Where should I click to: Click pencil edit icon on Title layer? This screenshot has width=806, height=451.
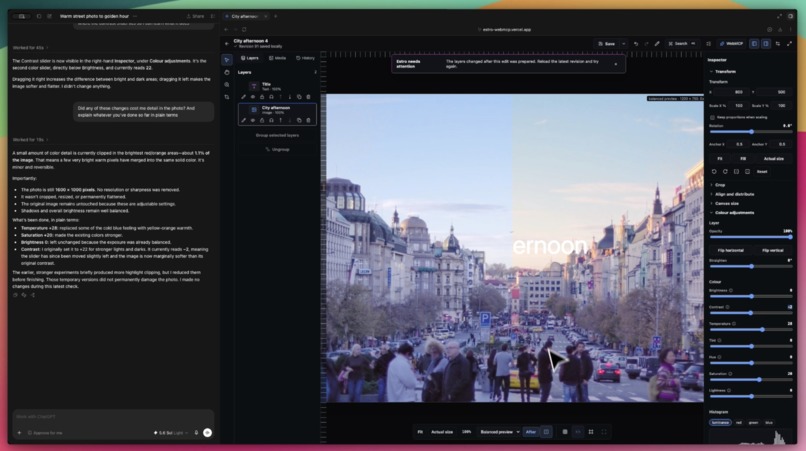click(244, 97)
